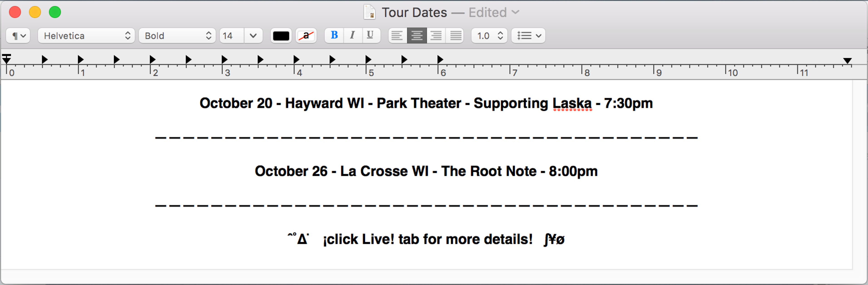Screen dimensions: 868x285
Task: Click the misspelled word Laska
Action: [572, 104]
